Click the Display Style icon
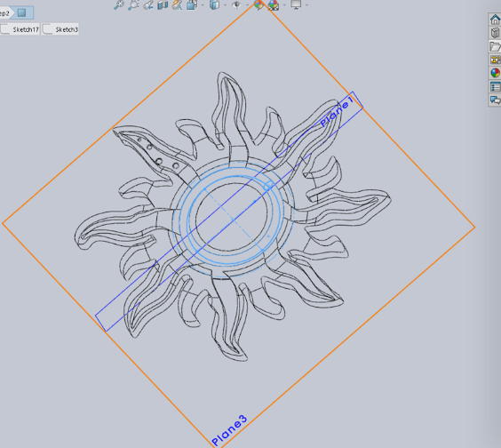Image resolution: width=501 pixels, height=448 pixels. tap(214, 4)
